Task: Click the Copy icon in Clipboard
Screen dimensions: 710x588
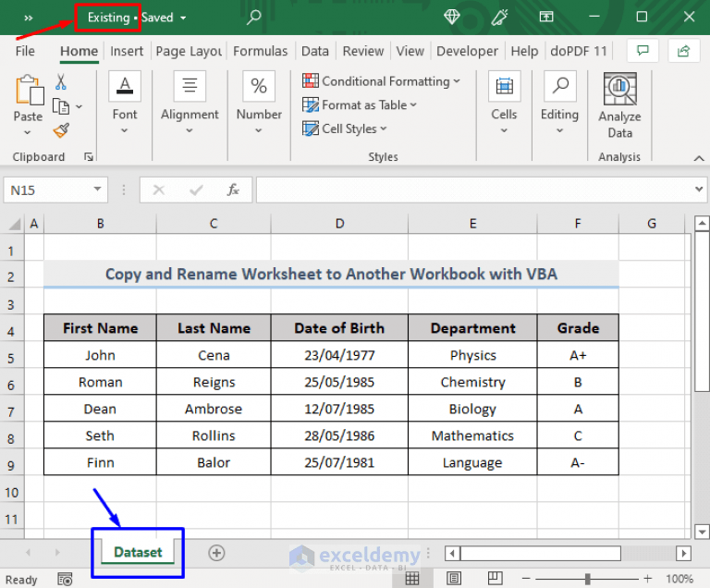Action: coord(61,107)
